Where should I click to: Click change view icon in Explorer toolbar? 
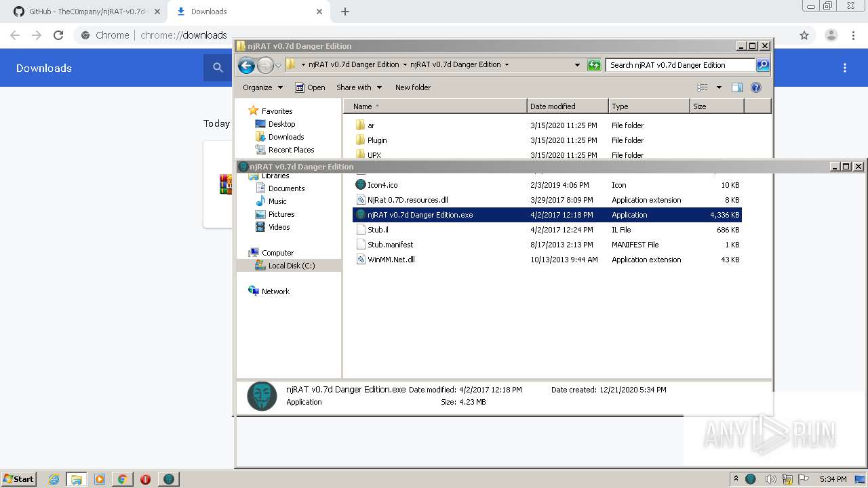tap(703, 87)
